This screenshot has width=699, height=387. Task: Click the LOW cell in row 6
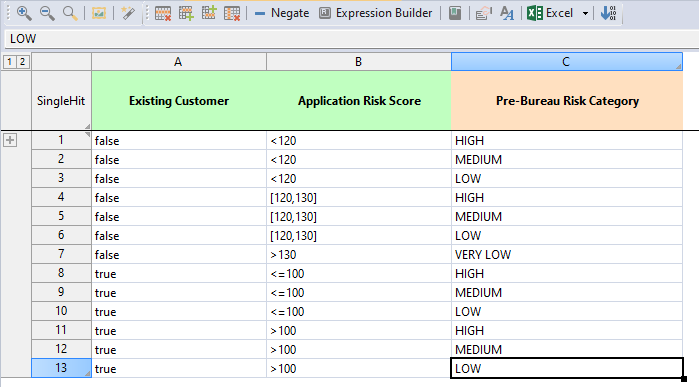click(x=567, y=236)
